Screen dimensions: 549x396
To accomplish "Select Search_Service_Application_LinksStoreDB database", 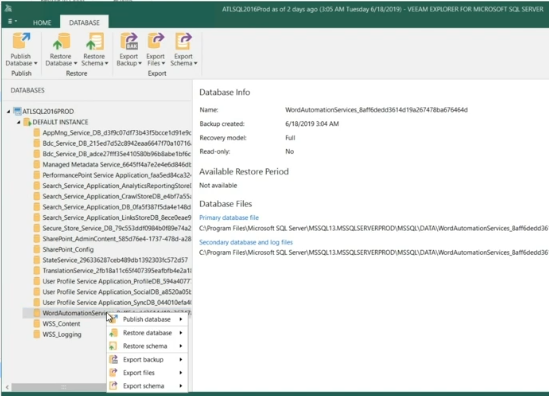I will click(x=117, y=217).
